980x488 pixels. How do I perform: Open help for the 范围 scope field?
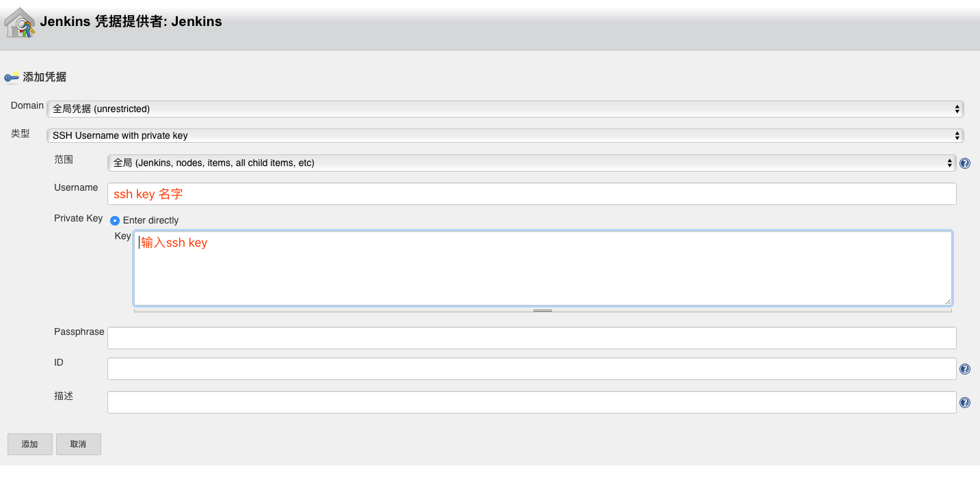(965, 163)
